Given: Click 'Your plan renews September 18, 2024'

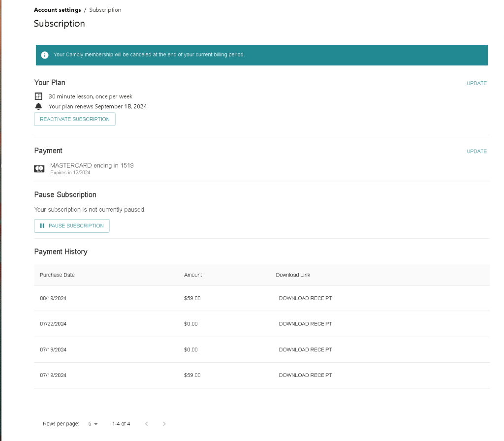Looking at the screenshot, I should point(98,106).
